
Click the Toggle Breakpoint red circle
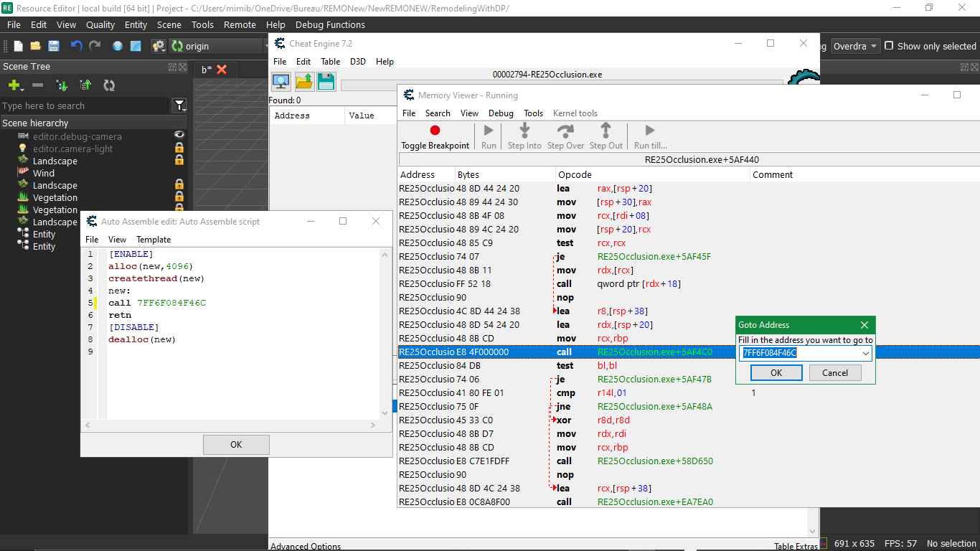(x=435, y=131)
